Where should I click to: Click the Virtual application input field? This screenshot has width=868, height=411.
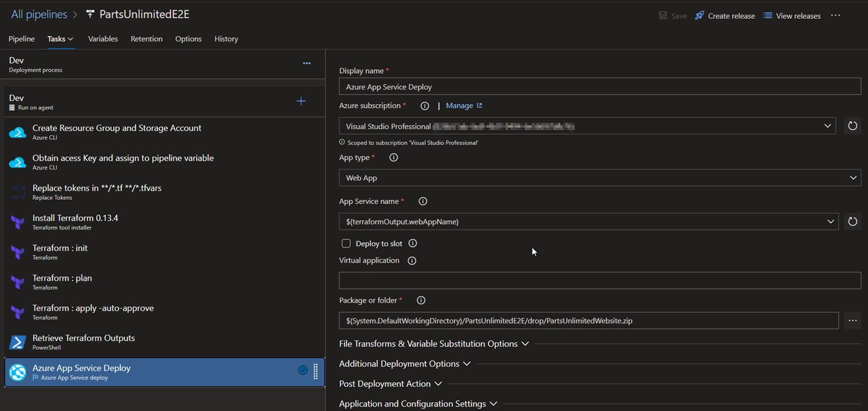tap(600, 281)
